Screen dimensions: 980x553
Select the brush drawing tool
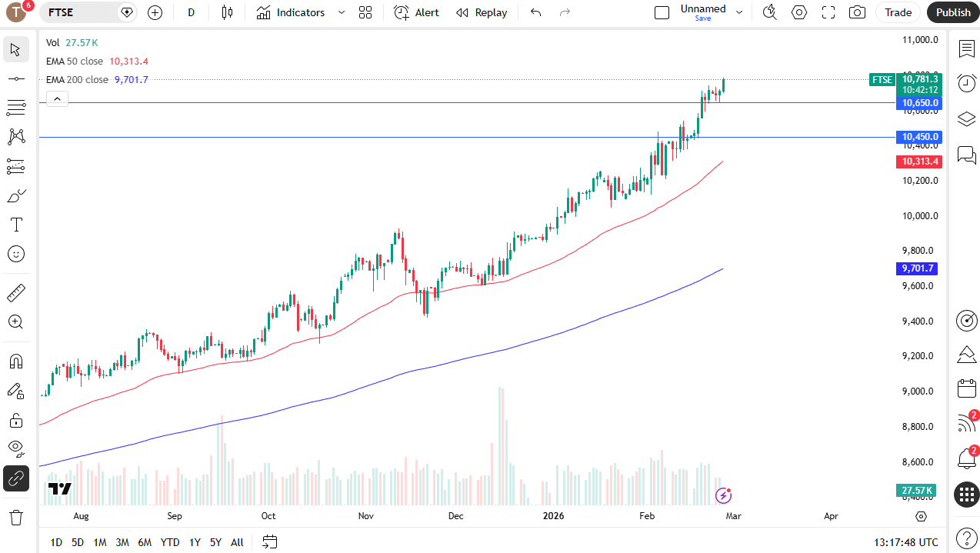tap(15, 195)
